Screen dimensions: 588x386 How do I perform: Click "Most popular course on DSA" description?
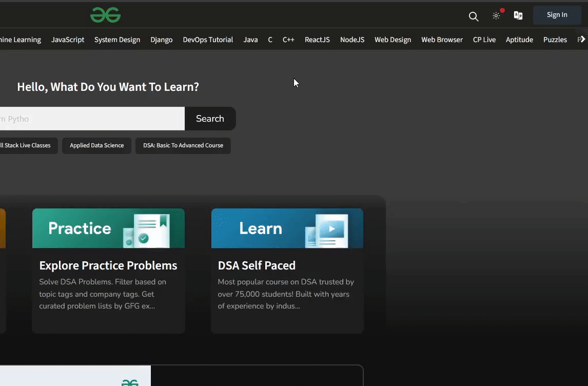click(286, 294)
